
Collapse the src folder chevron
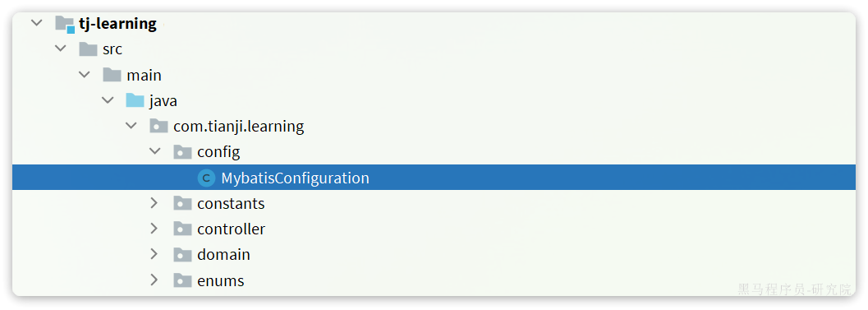click(60, 49)
